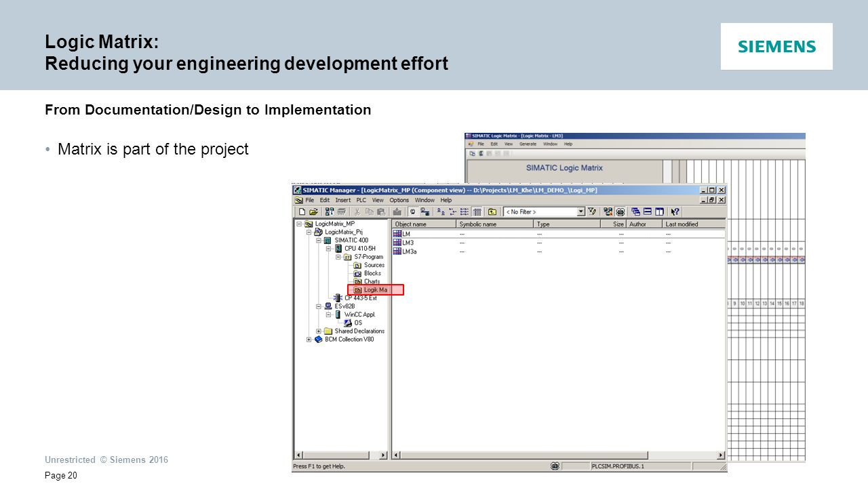Click the Download to PLC toolbar icon
The width and height of the screenshot is (868, 488).
pyautogui.click(x=397, y=211)
